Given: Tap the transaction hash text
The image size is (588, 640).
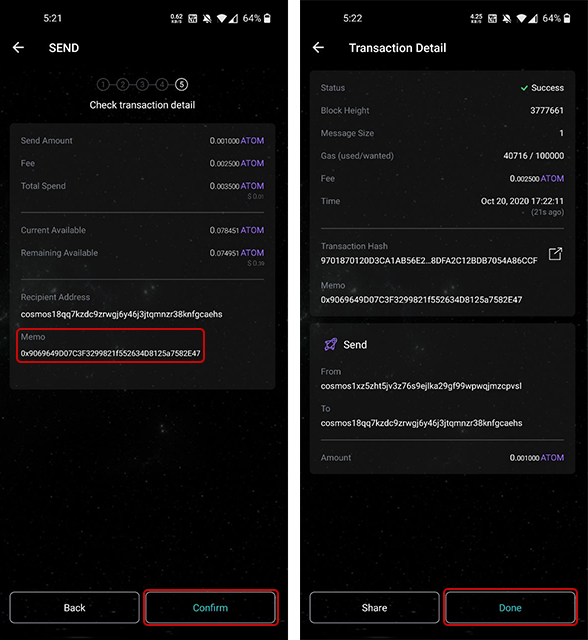Looking at the screenshot, I should click(429, 260).
